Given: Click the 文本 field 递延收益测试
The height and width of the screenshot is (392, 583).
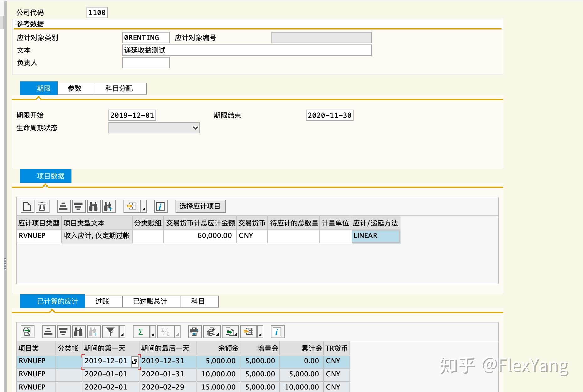Looking at the screenshot, I should 247,50.
